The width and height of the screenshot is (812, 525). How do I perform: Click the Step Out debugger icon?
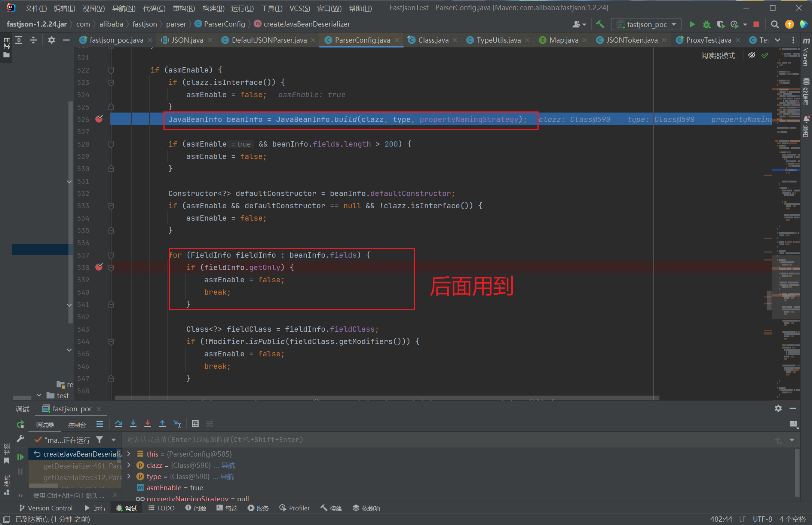pos(162,424)
